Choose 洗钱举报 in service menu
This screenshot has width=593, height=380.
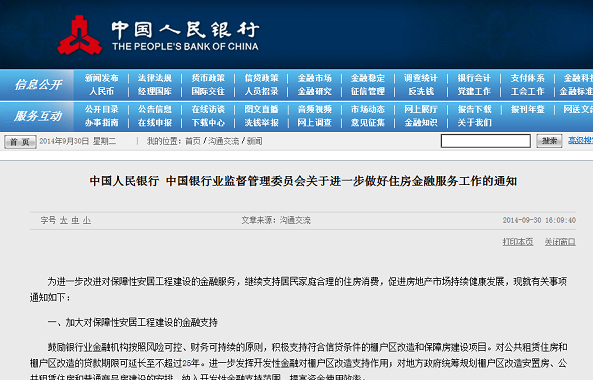coord(261,123)
